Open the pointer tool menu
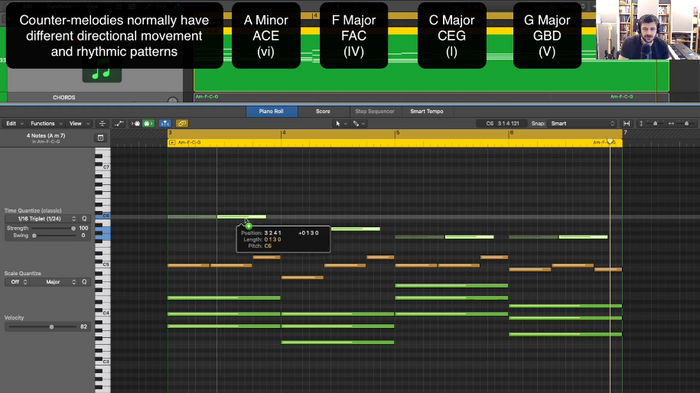700x393 pixels. pyautogui.click(x=340, y=123)
